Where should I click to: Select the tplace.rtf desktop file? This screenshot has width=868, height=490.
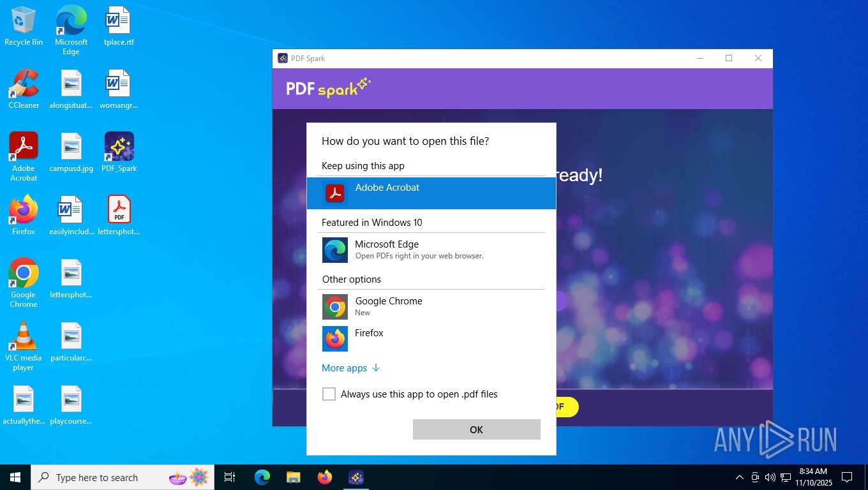coord(119,27)
